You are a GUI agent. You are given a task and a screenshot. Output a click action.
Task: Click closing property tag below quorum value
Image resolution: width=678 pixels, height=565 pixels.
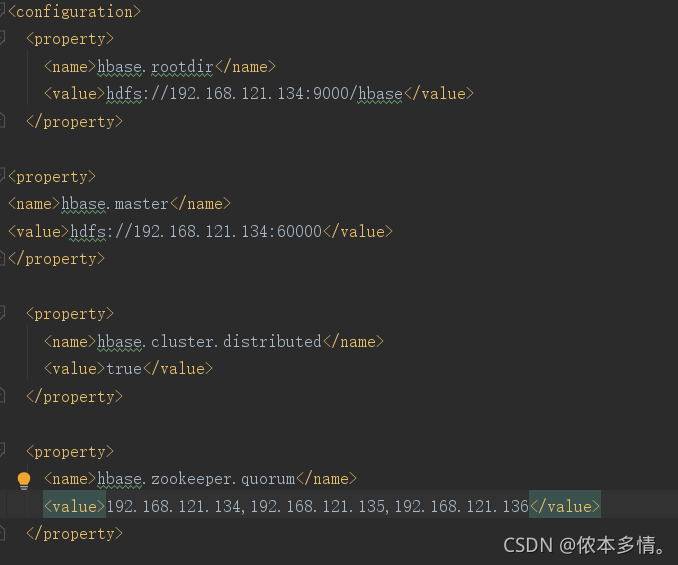[x=74, y=534]
